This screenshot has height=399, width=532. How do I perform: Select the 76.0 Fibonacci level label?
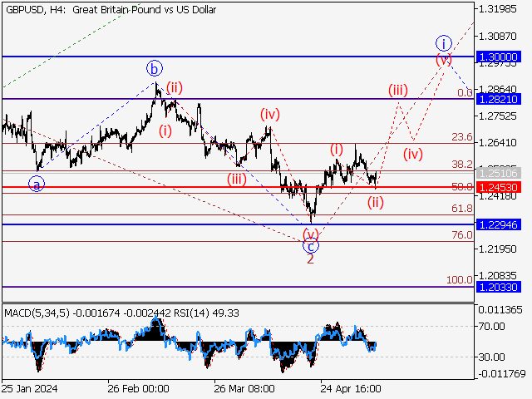(x=462, y=234)
